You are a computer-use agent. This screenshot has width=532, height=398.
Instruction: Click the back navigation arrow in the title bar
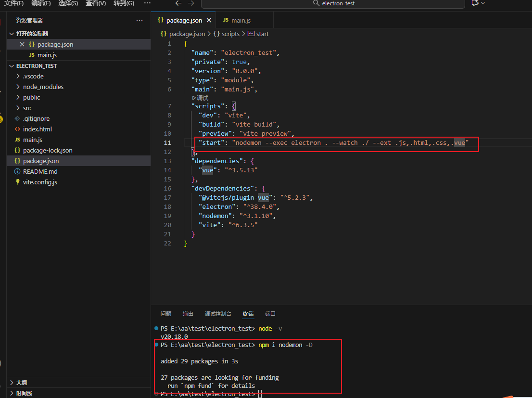[x=178, y=3]
